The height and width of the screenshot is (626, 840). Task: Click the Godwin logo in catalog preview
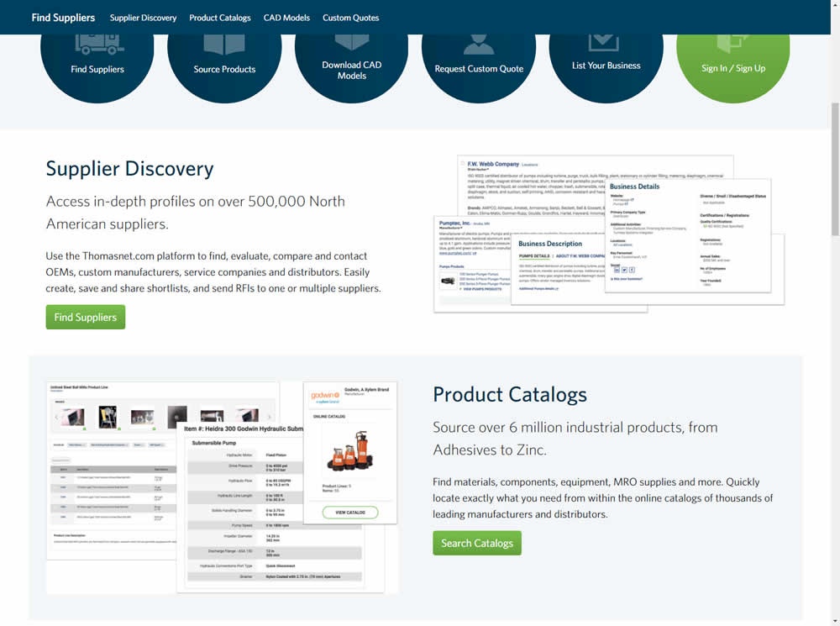325,395
